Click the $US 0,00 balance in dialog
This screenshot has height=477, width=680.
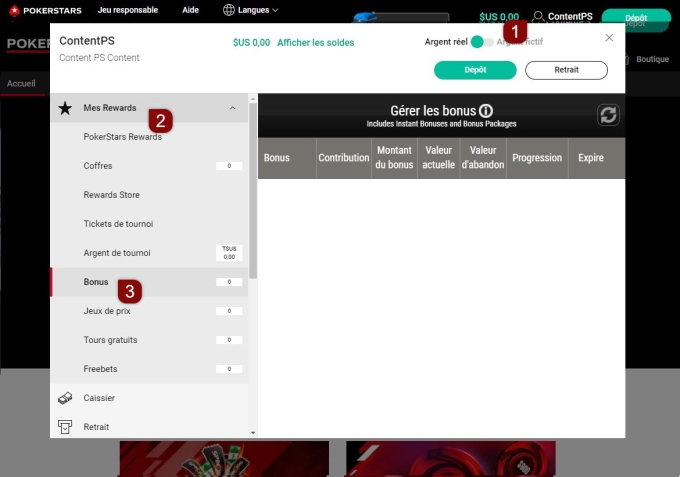click(252, 42)
